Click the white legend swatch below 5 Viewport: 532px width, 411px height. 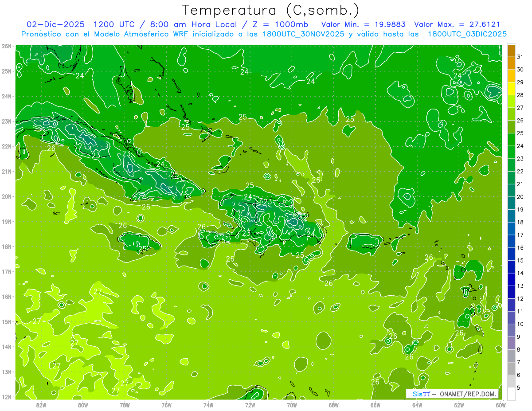pos(511,394)
